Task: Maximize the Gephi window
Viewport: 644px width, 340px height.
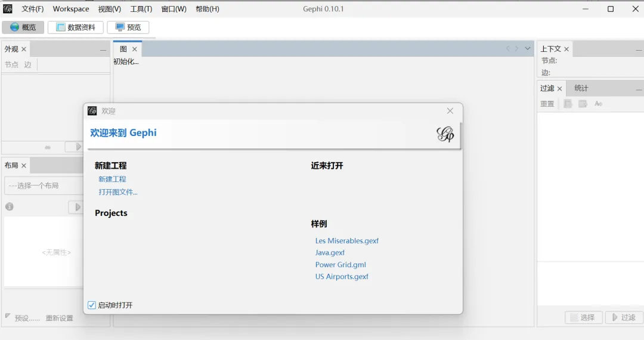Action: [x=611, y=9]
